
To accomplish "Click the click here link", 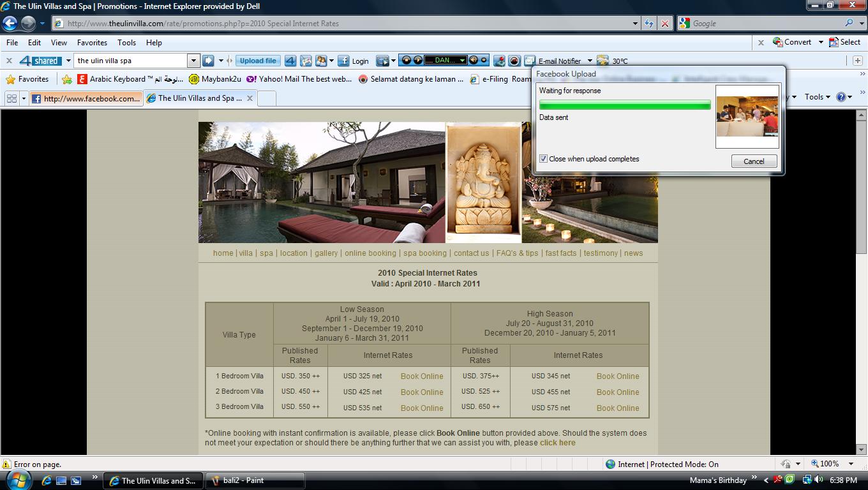I will coord(558,443).
